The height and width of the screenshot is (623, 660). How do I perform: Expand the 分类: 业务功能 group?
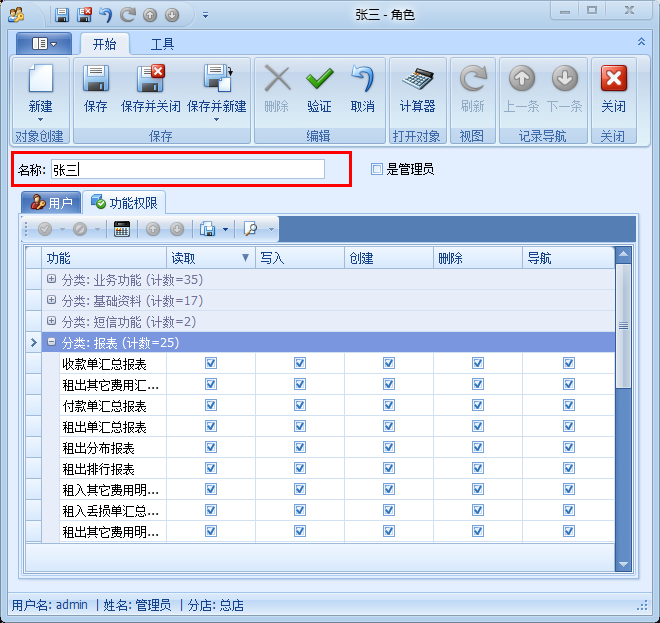[51, 279]
